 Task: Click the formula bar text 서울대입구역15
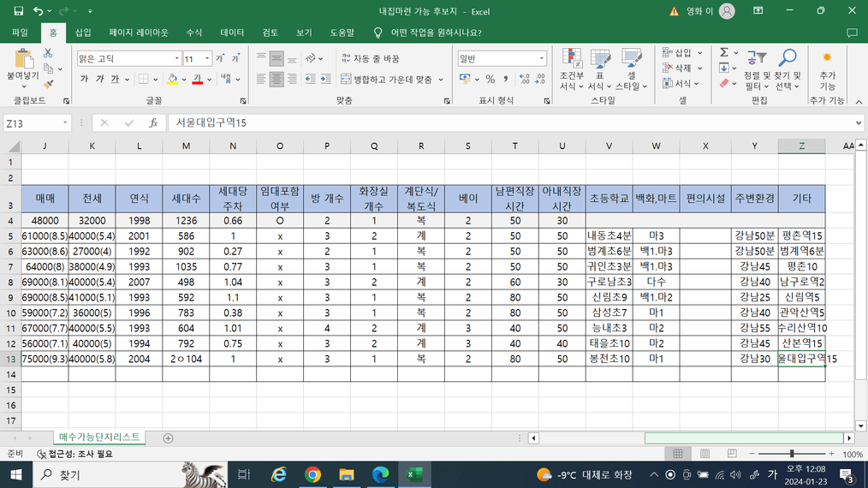211,123
